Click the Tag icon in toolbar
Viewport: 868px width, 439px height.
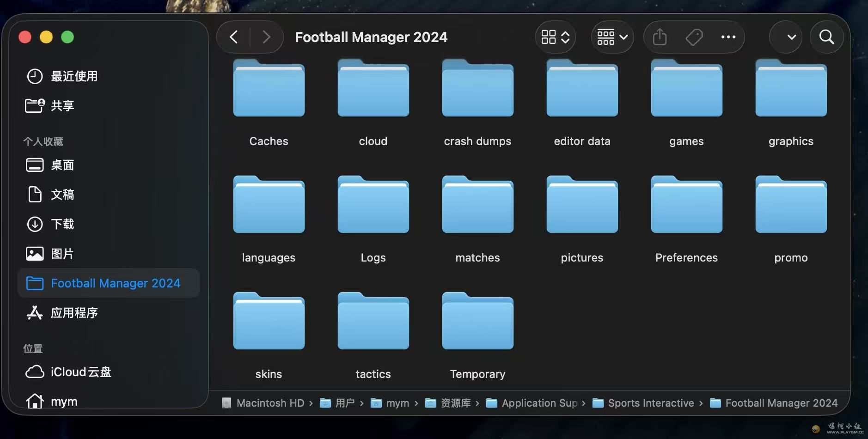(x=694, y=37)
